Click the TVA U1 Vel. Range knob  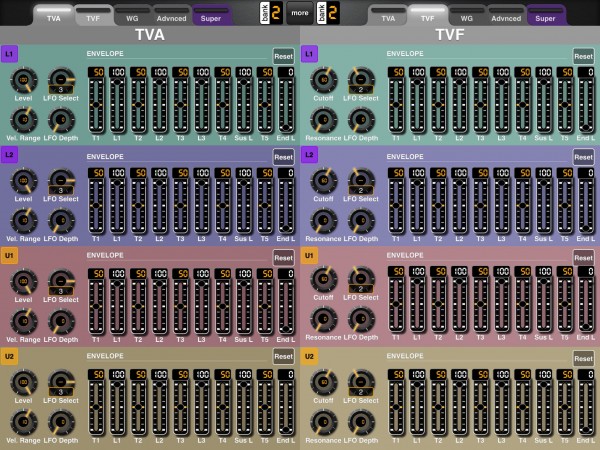tap(23, 321)
